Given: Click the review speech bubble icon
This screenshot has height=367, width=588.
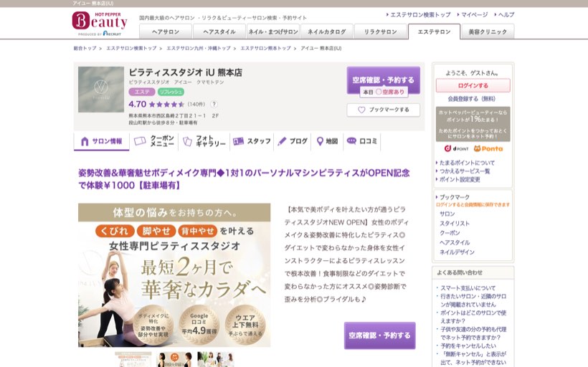Looking at the screenshot, I should [351, 141].
